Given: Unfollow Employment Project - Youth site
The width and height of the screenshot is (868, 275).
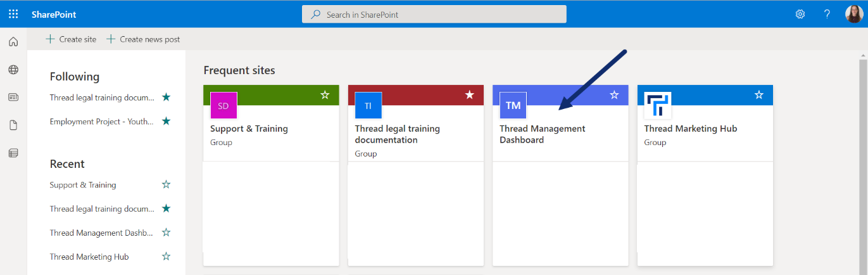Looking at the screenshot, I should pyautogui.click(x=166, y=121).
